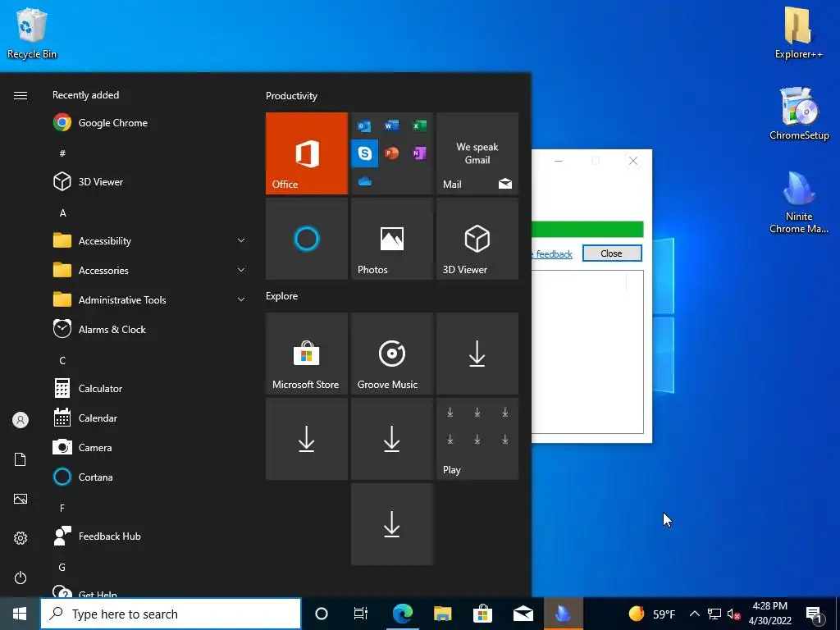The width and height of the screenshot is (840, 630).
Task: Open the Cortana circle tile
Action: pyautogui.click(x=307, y=239)
